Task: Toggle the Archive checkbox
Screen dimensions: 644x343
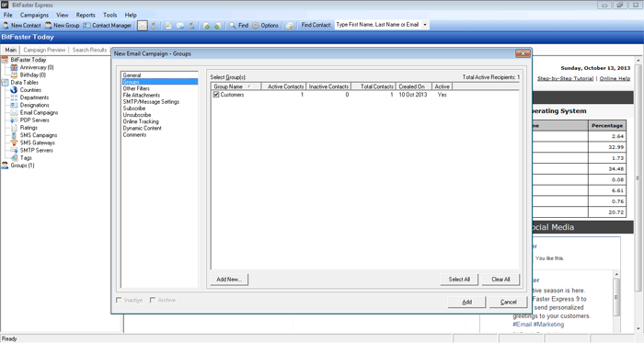Action: coord(153,301)
